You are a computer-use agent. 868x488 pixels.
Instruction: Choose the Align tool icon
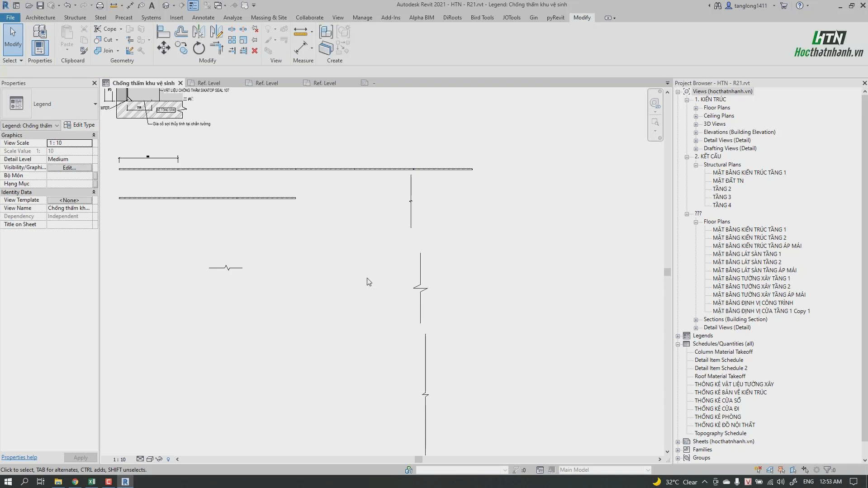(163, 32)
